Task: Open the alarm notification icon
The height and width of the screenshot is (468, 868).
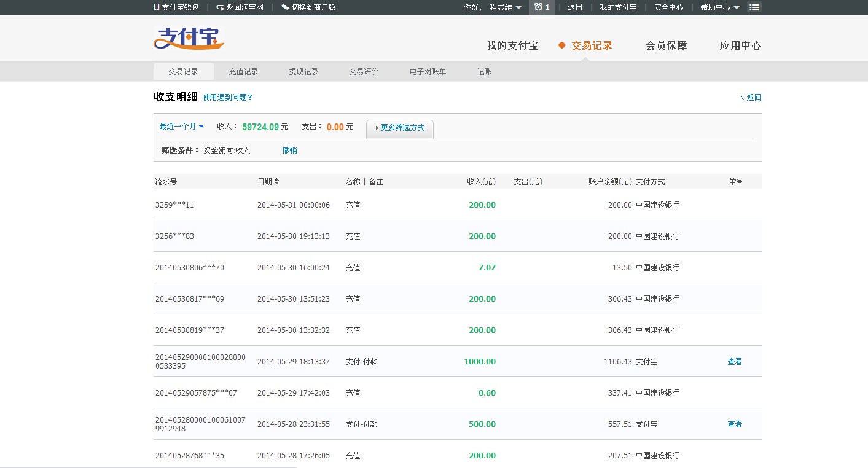Action: click(539, 7)
